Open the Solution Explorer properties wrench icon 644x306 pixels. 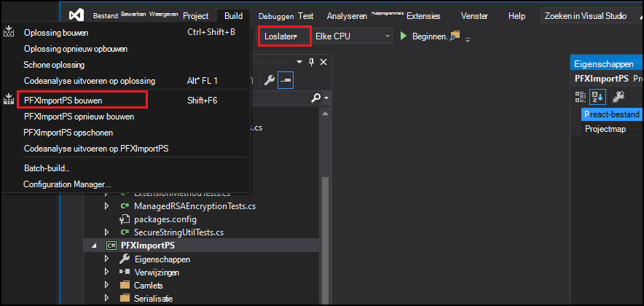point(269,80)
